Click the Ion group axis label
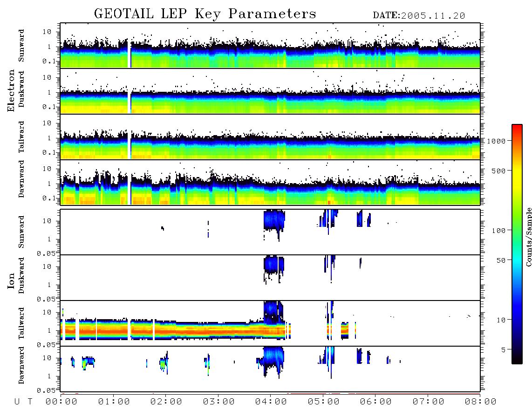532x410 pixels. [11, 281]
